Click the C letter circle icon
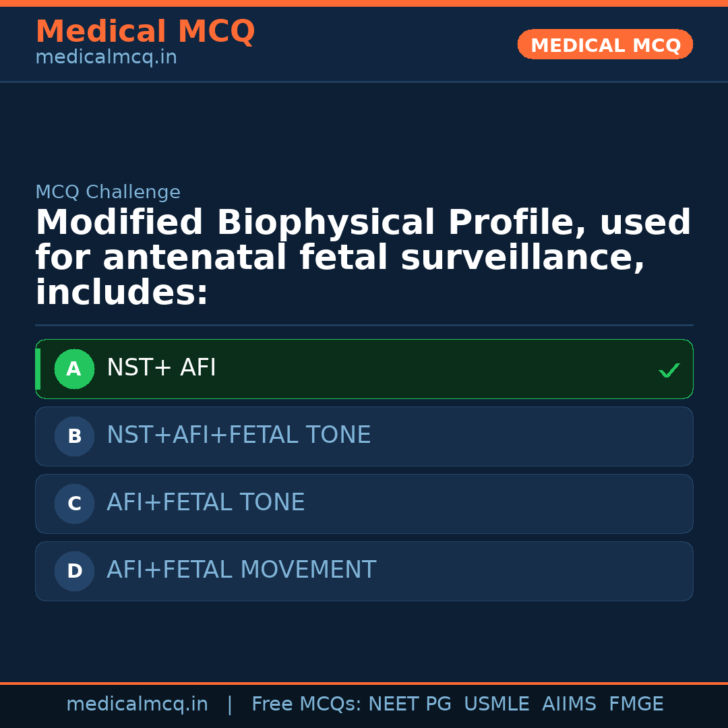 coord(74,504)
